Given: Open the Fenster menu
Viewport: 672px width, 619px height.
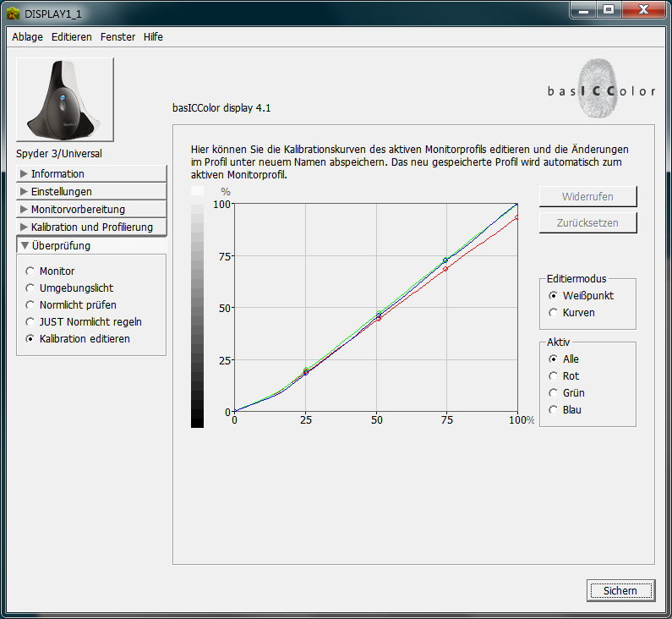Looking at the screenshot, I should [x=117, y=37].
